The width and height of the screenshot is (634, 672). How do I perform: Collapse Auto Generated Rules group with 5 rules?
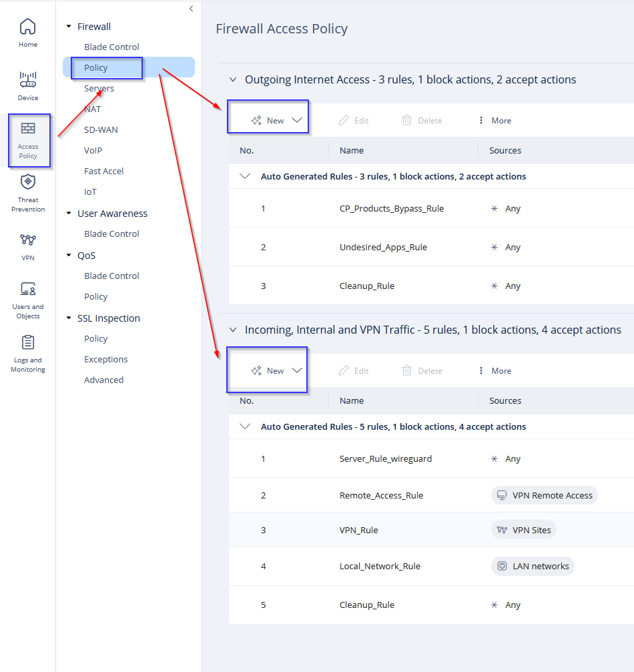click(x=246, y=426)
